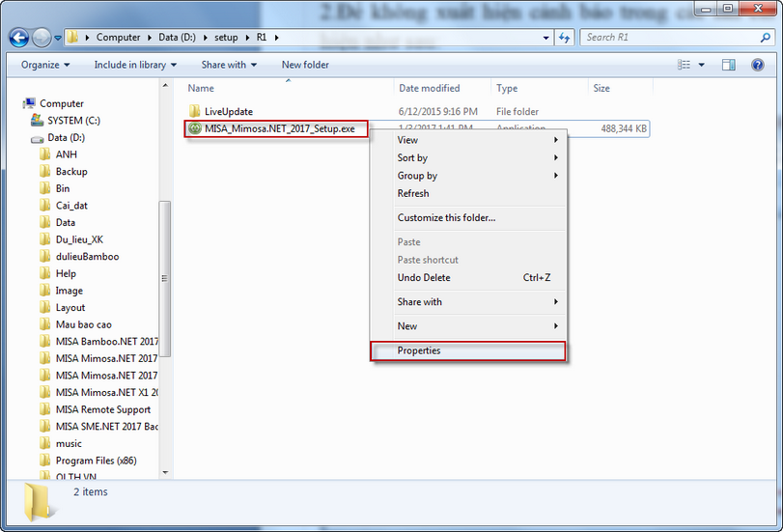
Task: Select the dulieuBamboo folder
Action: (79, 256)
